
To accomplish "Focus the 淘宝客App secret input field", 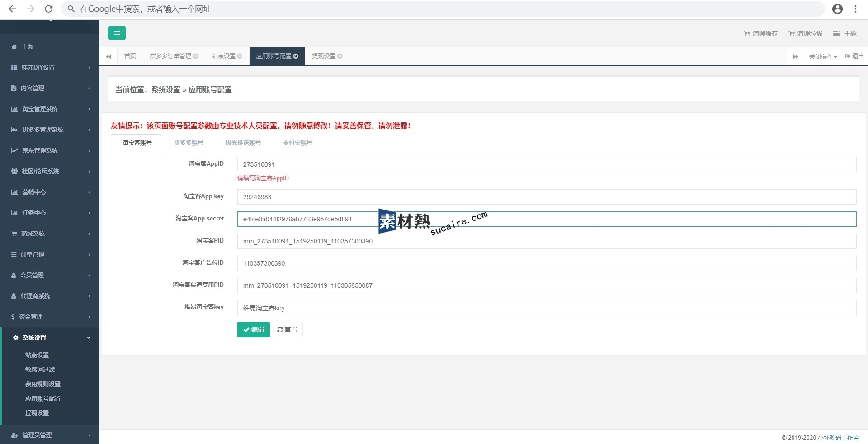I will pos(547,219).
